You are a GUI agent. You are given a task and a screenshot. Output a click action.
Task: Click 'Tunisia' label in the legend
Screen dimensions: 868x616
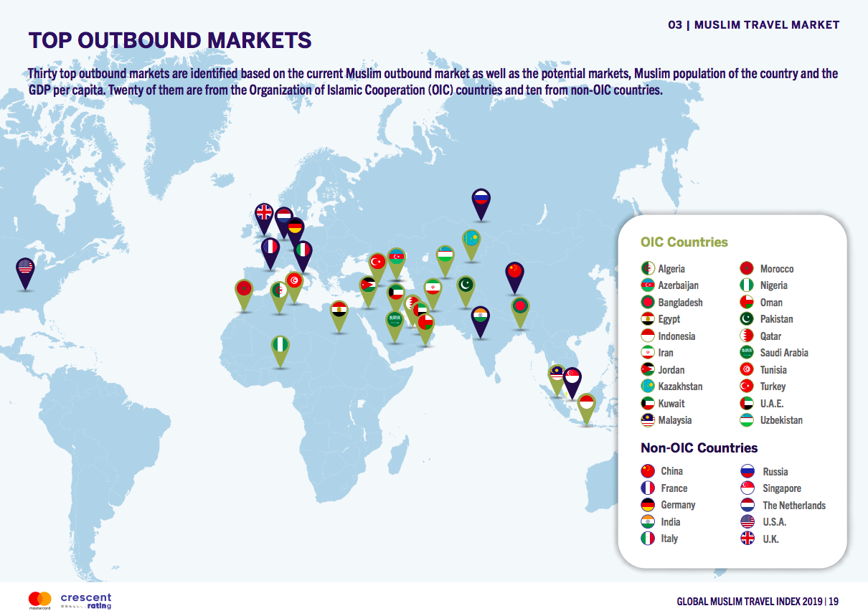(x=773, y=370)
